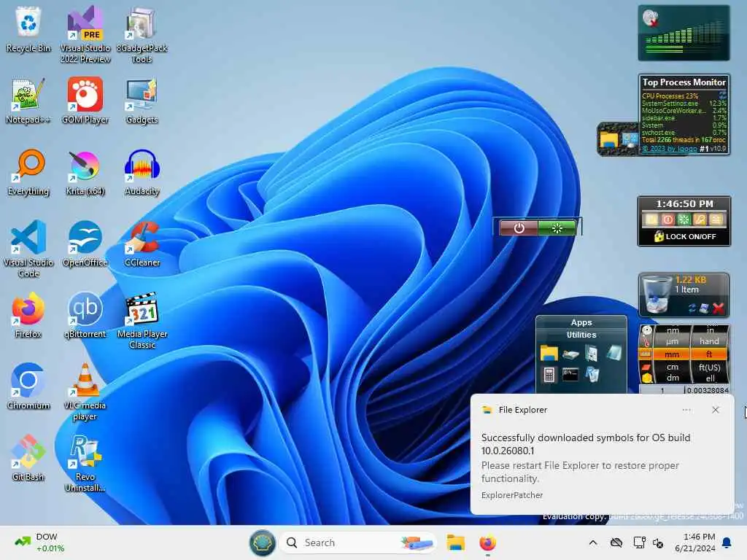Select the µm unit in converter gadget
Screen dimensions: 747x560
672,341
